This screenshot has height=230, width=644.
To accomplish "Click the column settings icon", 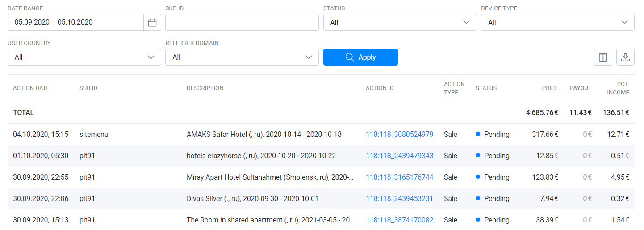I will point(603,57).
